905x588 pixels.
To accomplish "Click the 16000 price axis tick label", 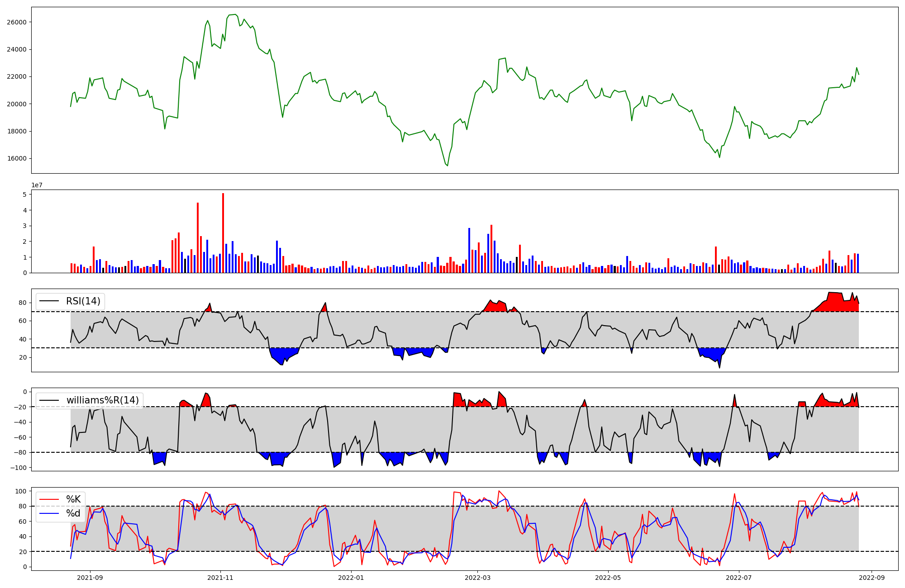I will click(16, 159).
